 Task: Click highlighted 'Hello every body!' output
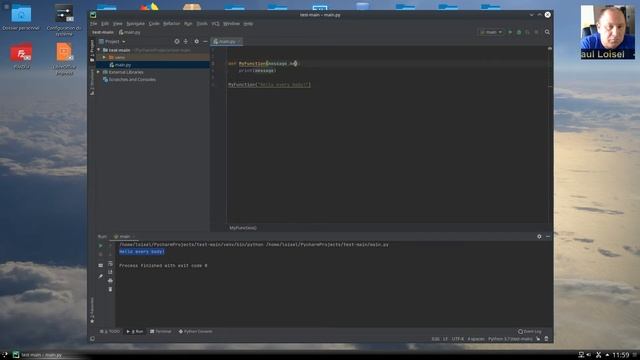[x=142, y=252]
